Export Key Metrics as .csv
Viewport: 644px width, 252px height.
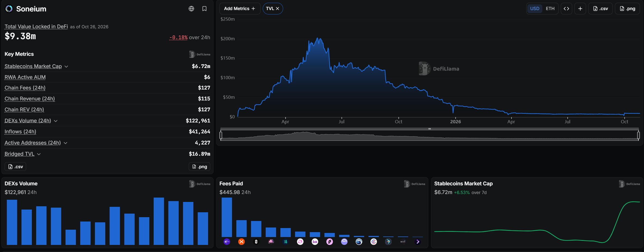[x=15, y=167]
